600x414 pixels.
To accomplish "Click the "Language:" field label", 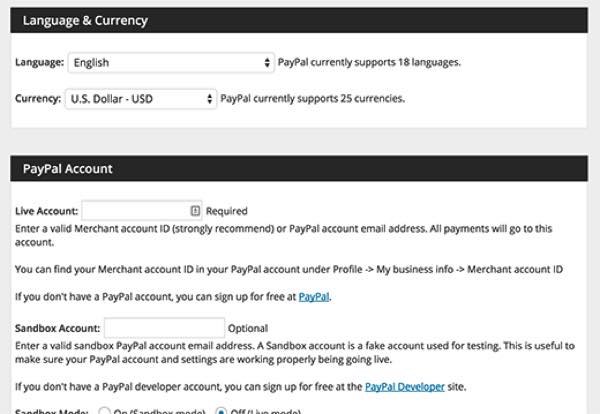I will point(39,62).
